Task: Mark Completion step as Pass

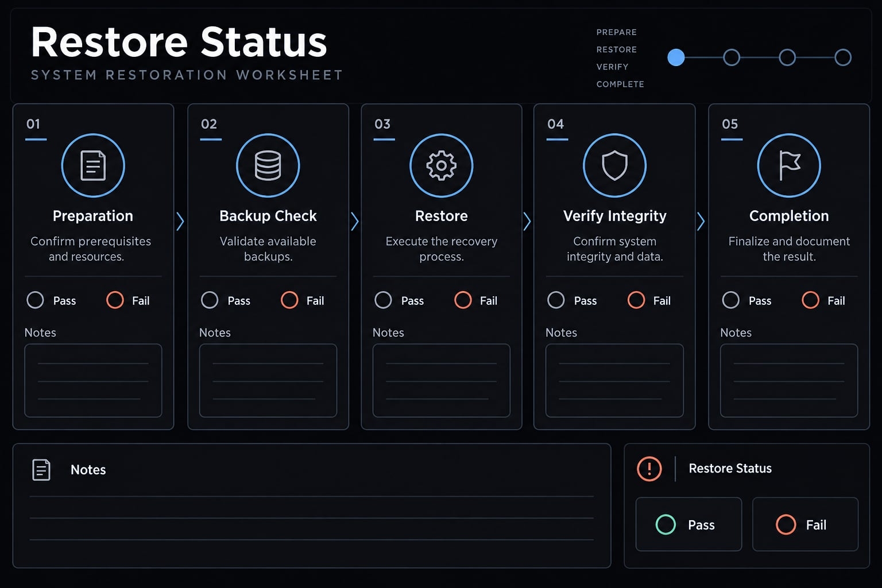Action: point(730,300)
